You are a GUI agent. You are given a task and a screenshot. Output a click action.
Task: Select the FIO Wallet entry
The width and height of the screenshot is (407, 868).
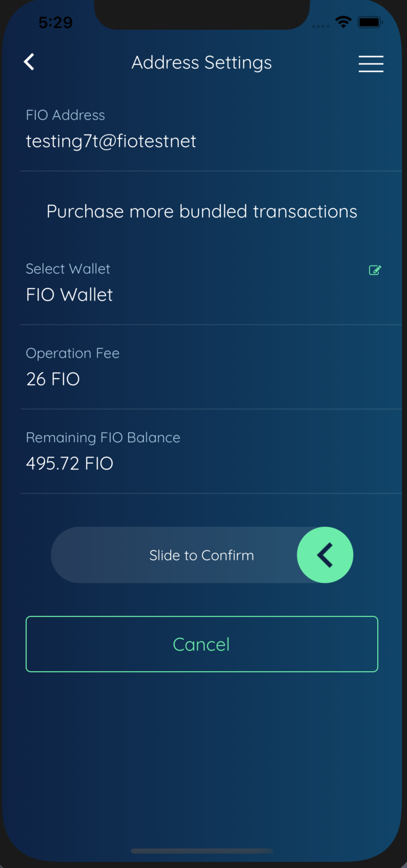pos(69,295)
